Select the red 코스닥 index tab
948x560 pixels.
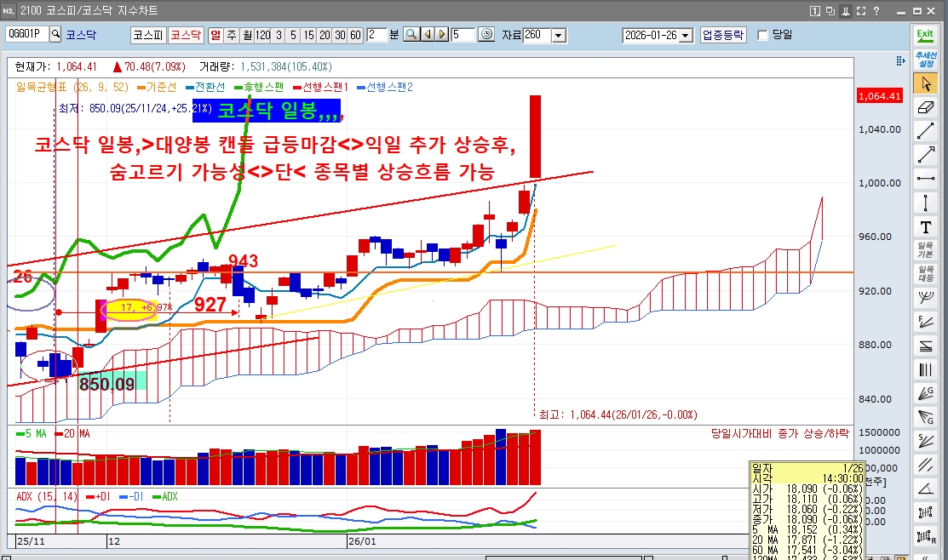(x=186, y=35)
